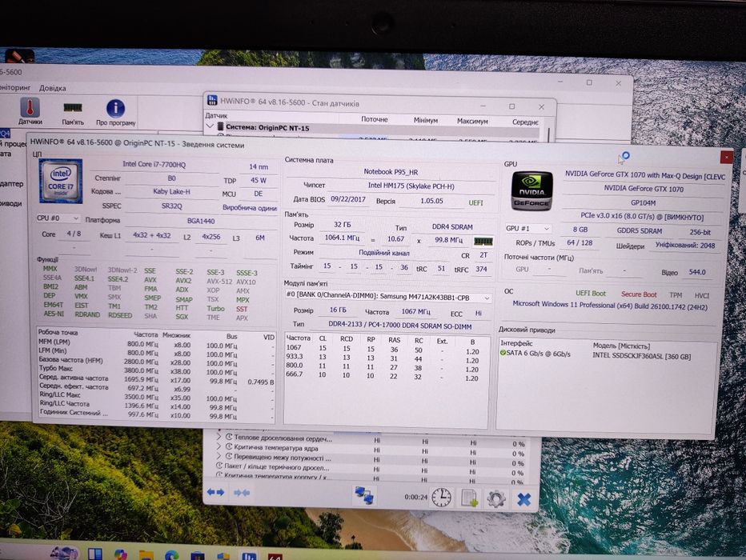Click the Notebook P95_HR motherboard field
746x560 pixels.
pyautogui.click(x=391, y=172)
